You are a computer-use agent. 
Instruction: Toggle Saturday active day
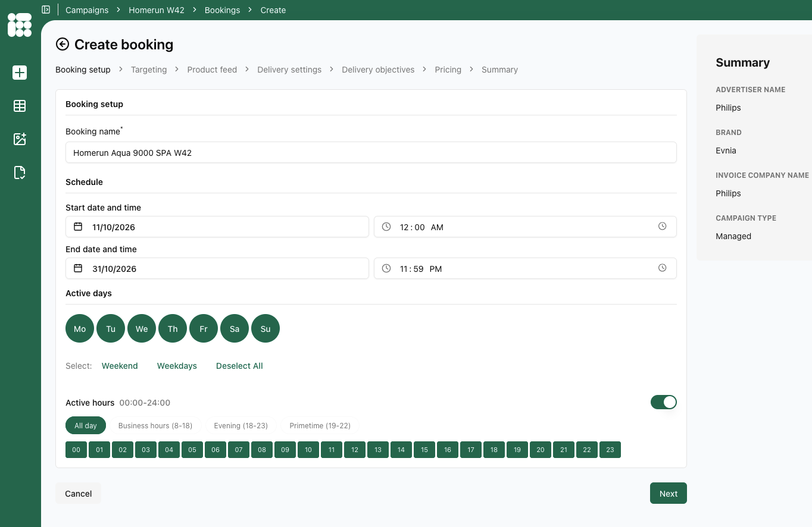235,328
